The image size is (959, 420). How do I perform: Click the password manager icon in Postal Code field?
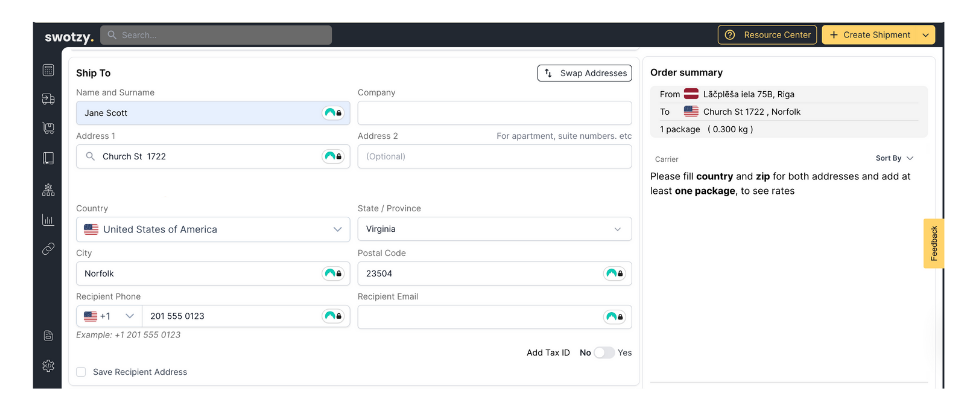coord(614,273)
